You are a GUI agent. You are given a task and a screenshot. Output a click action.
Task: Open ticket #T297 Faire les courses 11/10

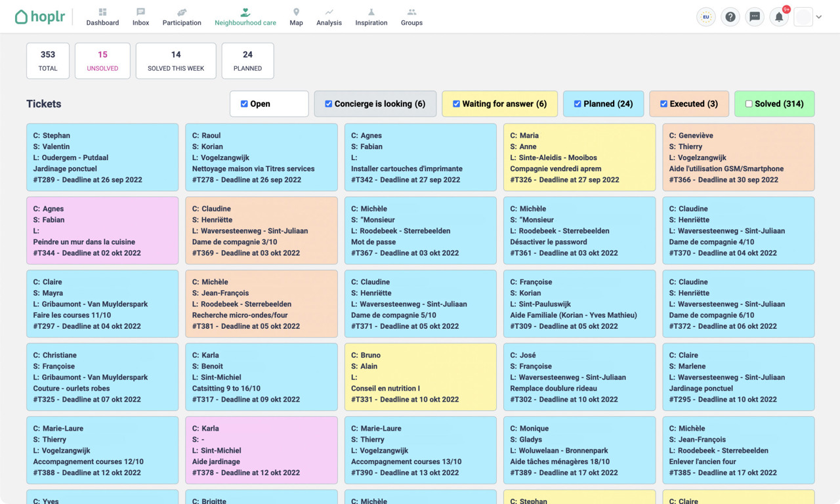click(102, 304)
